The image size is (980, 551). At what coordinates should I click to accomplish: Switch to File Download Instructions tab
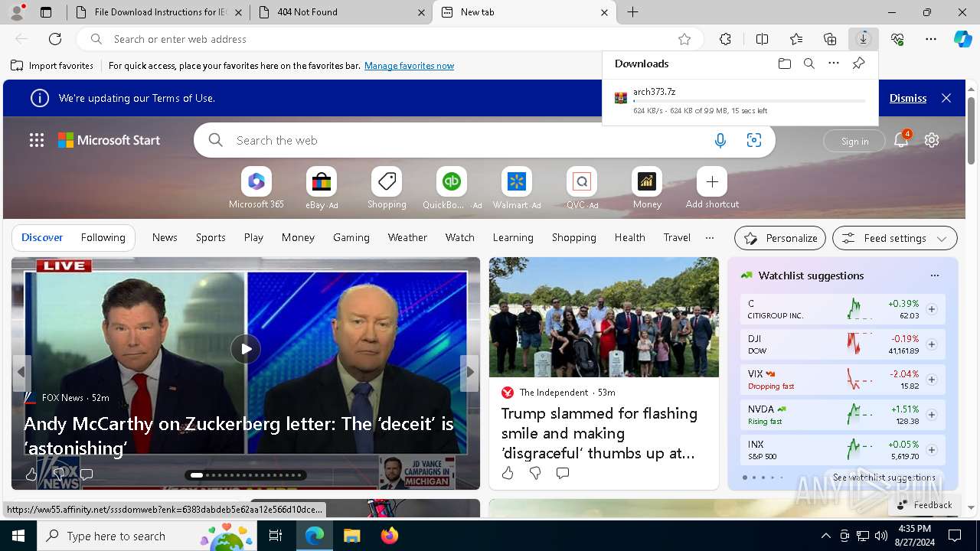[x=159, y=12]
